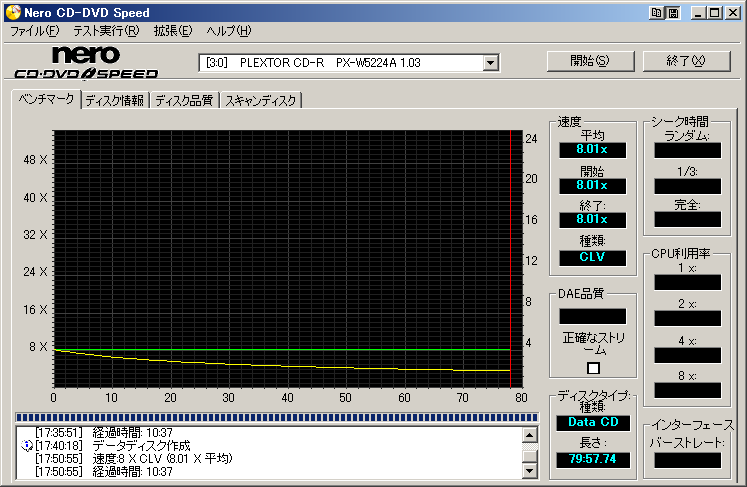This screenshot has height=487, width=747.
Task: Click the Nero CD-DVD Speed logo
Action: coord(86,62)
